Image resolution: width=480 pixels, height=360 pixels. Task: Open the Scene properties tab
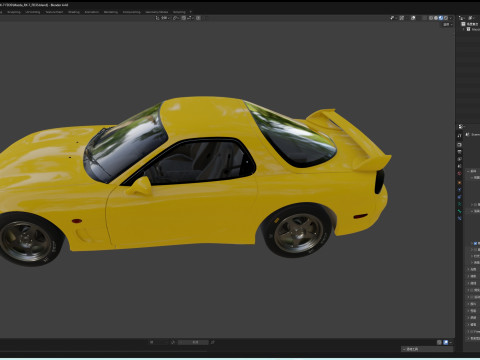point(459,166)
